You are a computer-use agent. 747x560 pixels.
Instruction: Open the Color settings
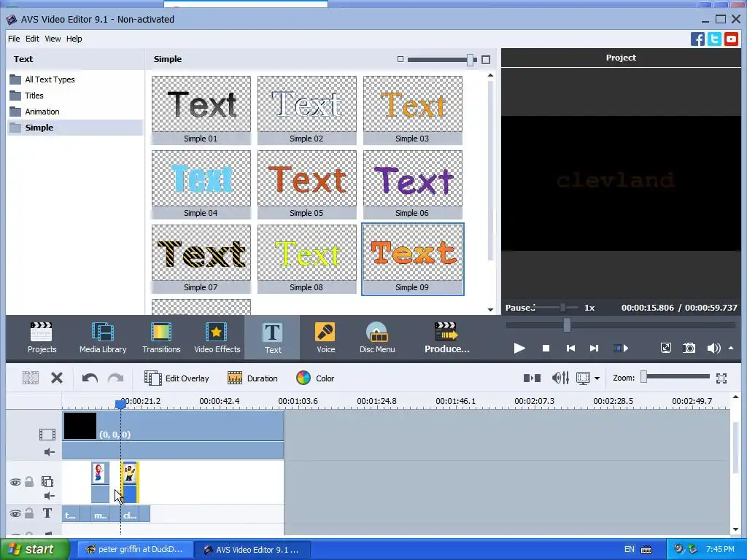pos(315,378)
